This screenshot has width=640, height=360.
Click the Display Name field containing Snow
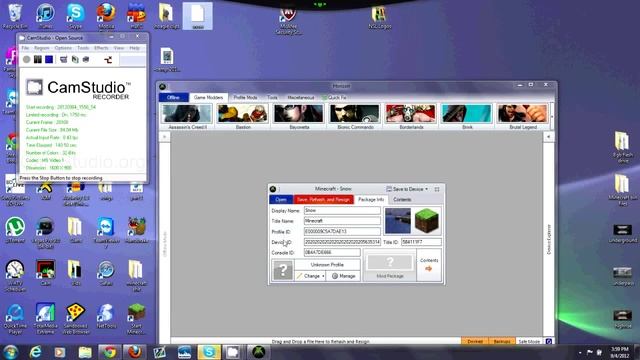tap(342, 211)
